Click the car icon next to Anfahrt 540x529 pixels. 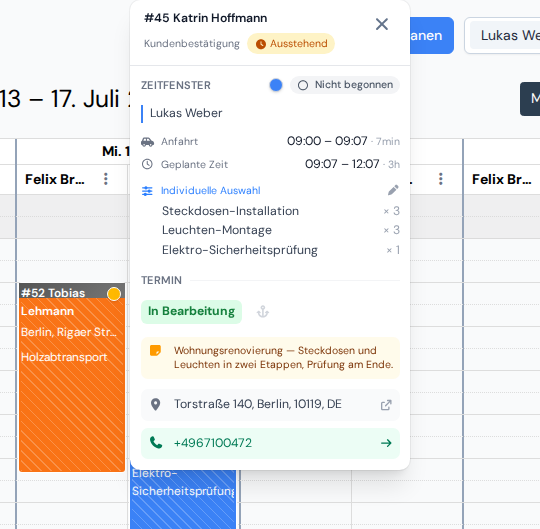pos(147,142)
